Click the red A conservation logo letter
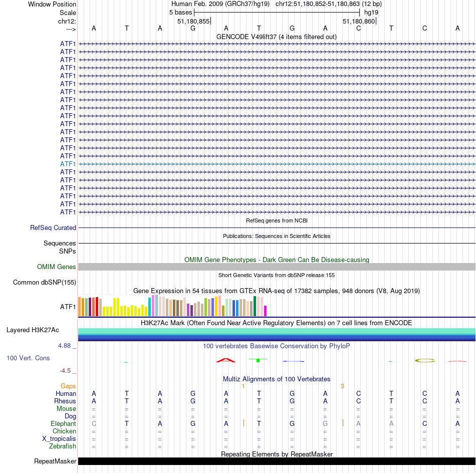Image resolution: width=476 pixels, height=473 pixels. (226, 360)
